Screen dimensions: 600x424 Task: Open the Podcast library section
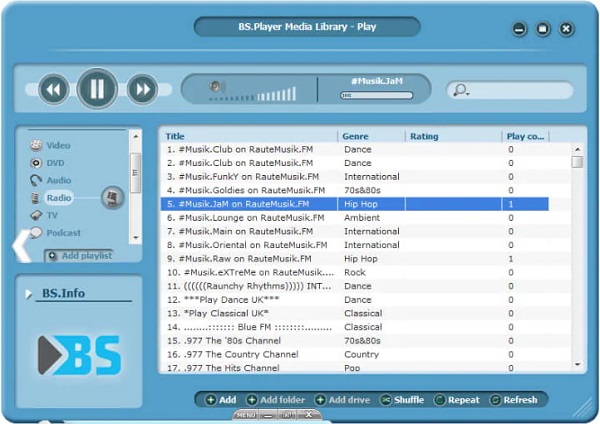pos(64,233)
